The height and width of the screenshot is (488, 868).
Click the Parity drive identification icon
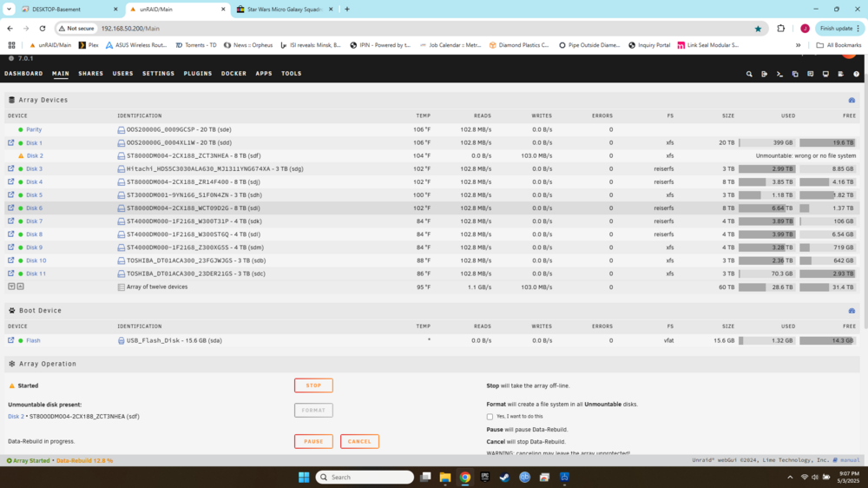tap(122, 129)
